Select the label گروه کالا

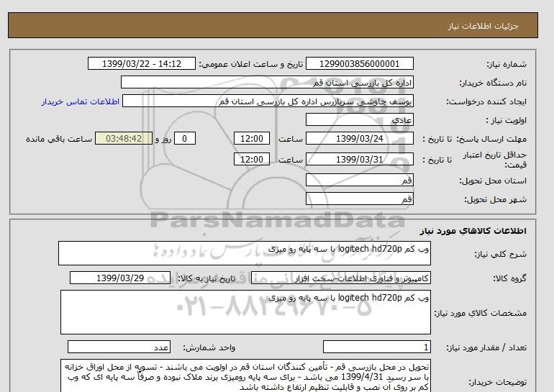point(510,278)
